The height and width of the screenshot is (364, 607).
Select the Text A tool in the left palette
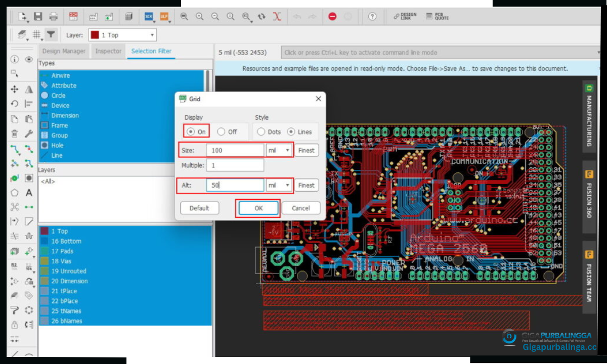click(x=29, y=193)
